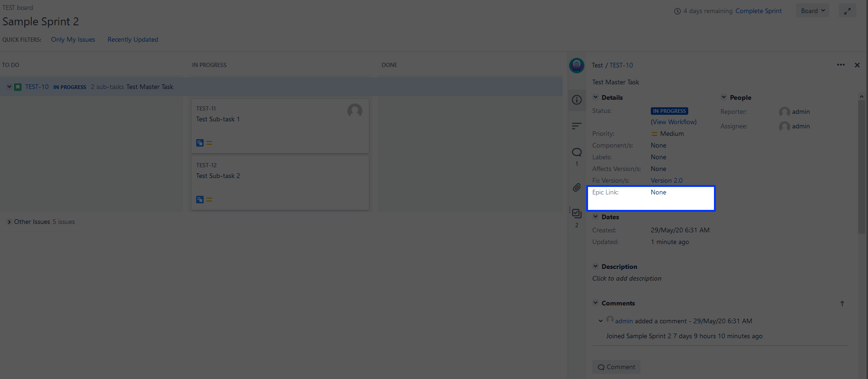
Task: Collapse the Details section
Action: pyautogui.click(x=596, y=97)
